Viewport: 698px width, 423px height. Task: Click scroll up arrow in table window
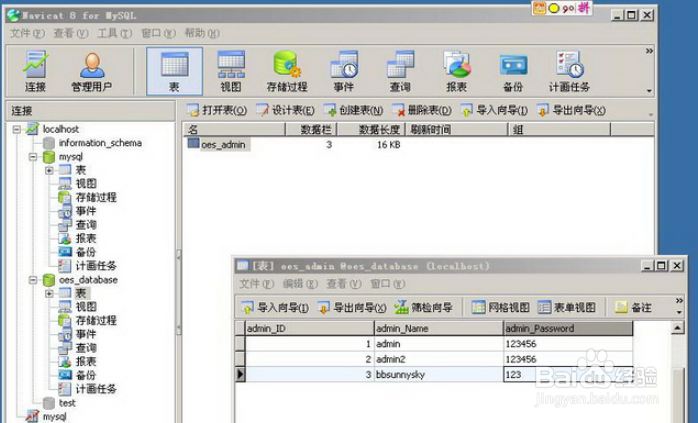[677, 329]
